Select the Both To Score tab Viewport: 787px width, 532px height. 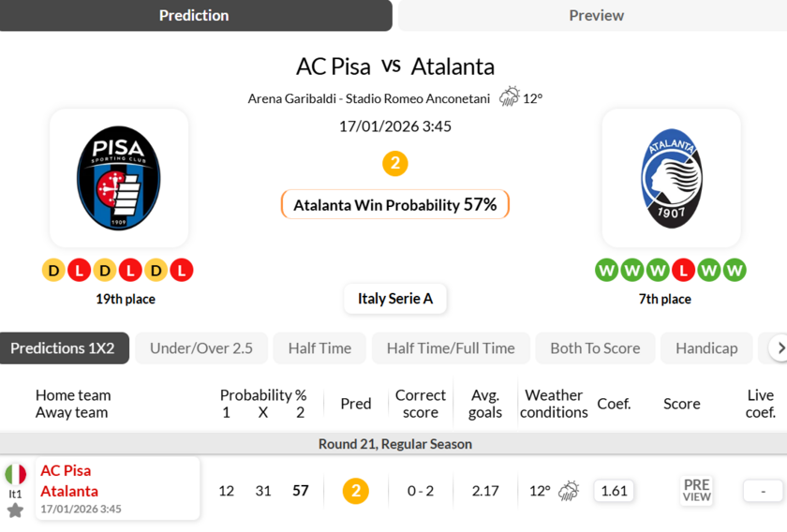pyautogui.click(x=595, y=348)
